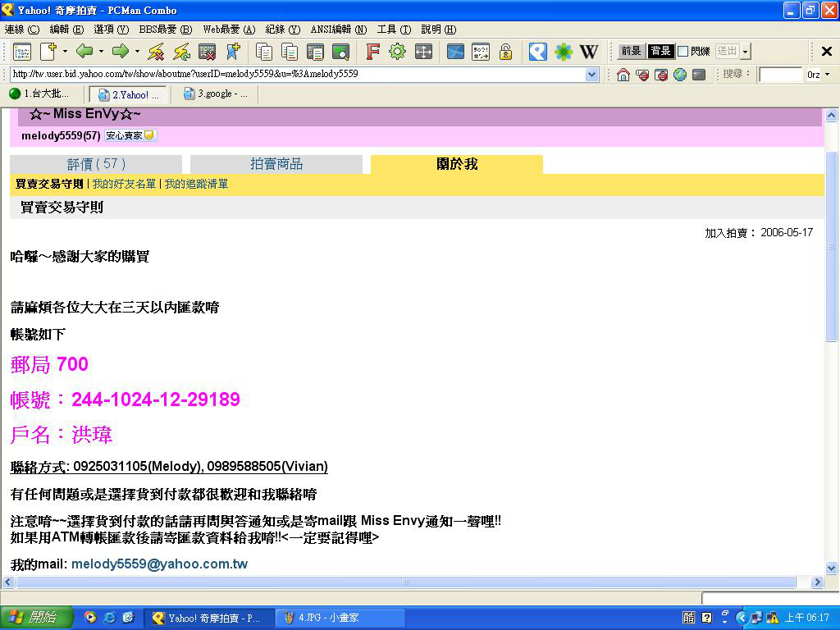Click the search-in-screen green icon
This screenshot has height=630, width=840.
tap(340, 52)
